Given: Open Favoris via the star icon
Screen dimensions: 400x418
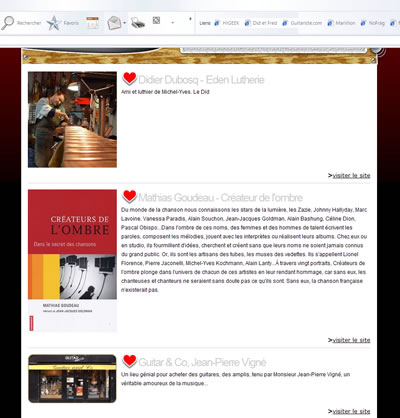Looking at the screenshot, I should (54, 23).
